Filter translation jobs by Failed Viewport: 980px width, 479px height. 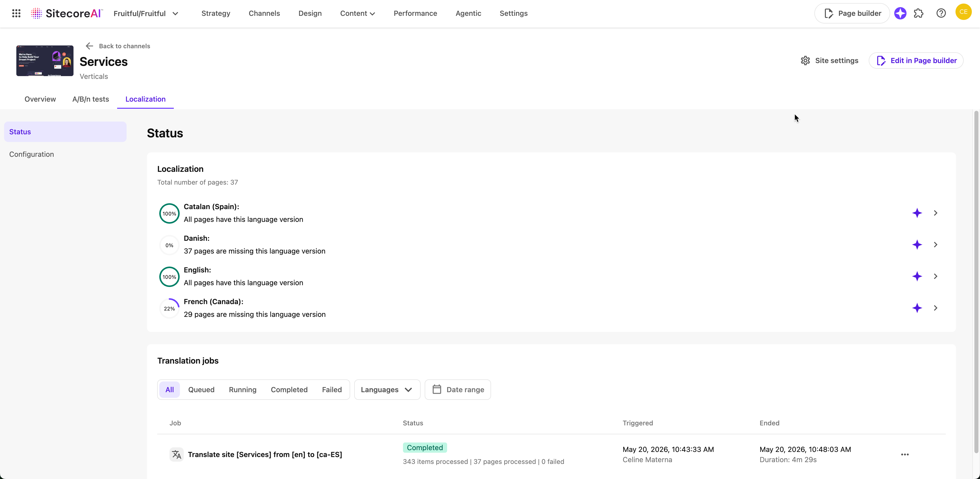point(332,390)
